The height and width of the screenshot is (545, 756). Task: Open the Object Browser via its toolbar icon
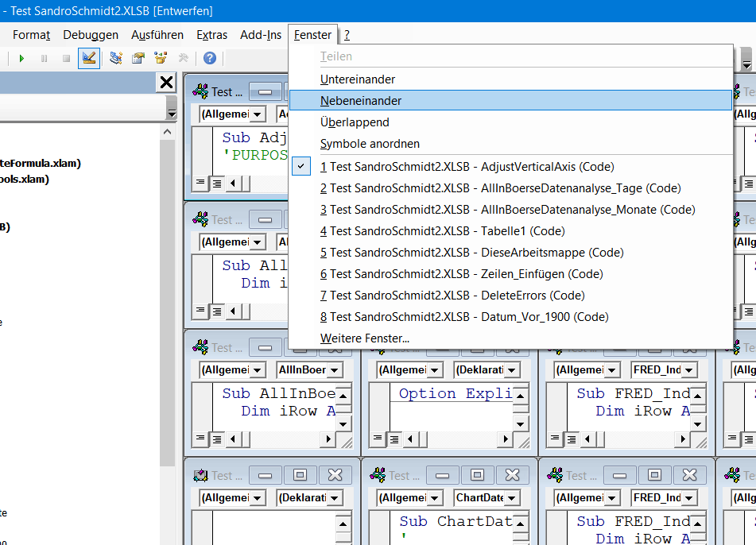point(161,58)
